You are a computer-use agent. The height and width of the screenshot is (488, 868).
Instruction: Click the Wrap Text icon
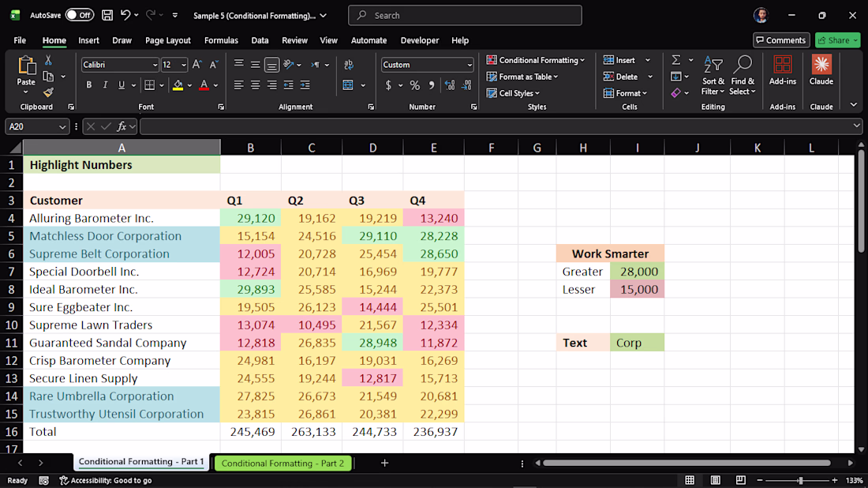349,65
